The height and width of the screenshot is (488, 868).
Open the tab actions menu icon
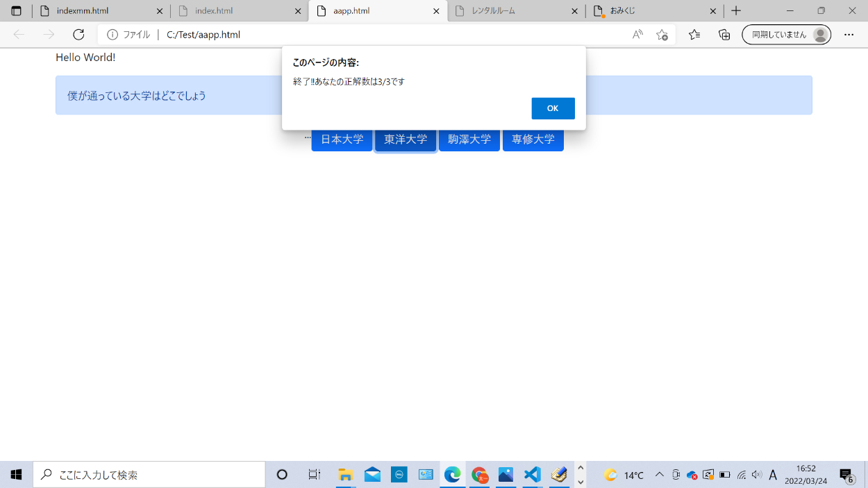16,11
